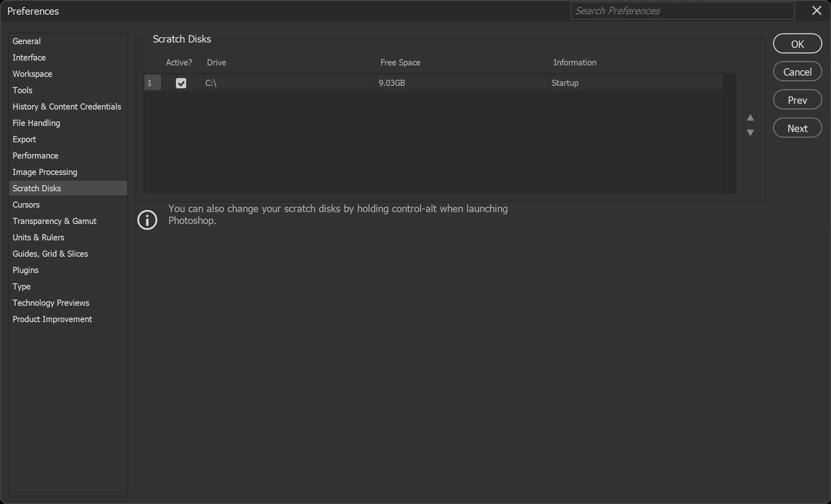Click the move scratch disk down arrow

(x=750, y=132)
